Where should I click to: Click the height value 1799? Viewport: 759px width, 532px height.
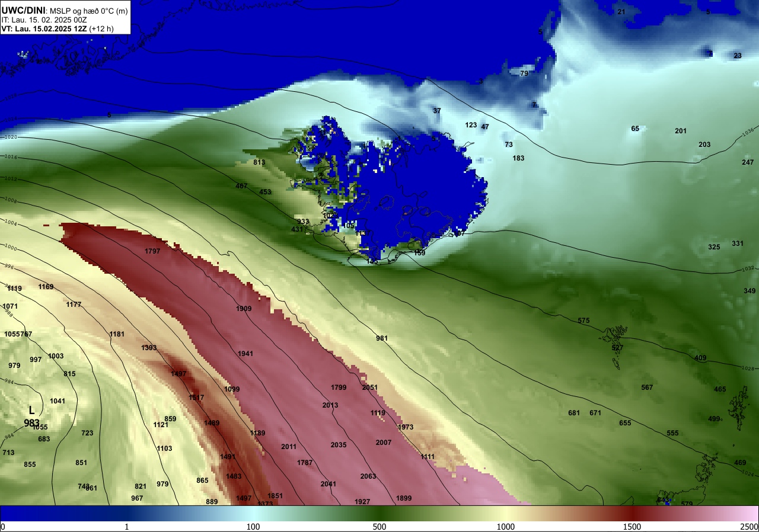(x=339, y=387)
